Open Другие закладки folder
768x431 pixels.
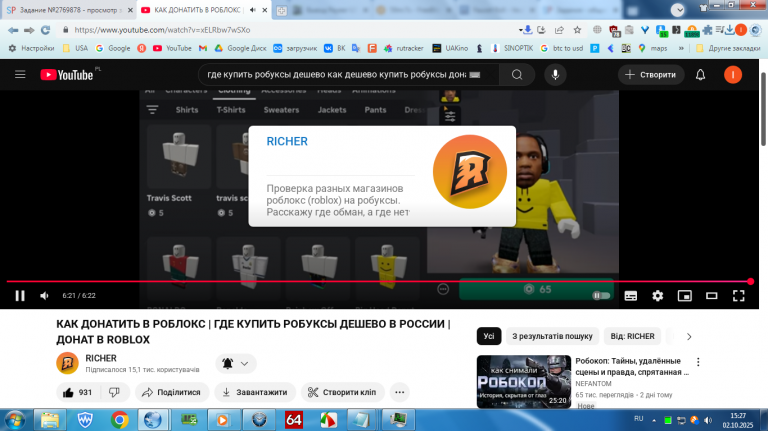[x=728, y=48]
